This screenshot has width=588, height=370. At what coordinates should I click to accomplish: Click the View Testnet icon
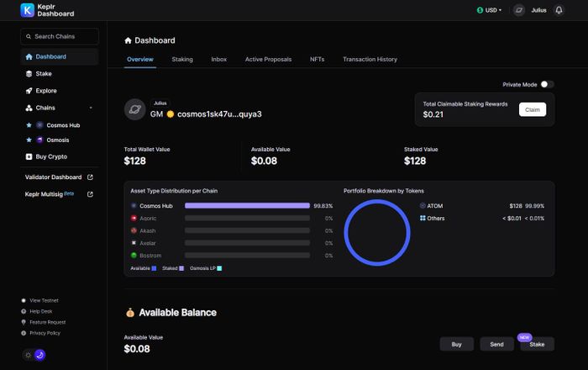[24, 300]
